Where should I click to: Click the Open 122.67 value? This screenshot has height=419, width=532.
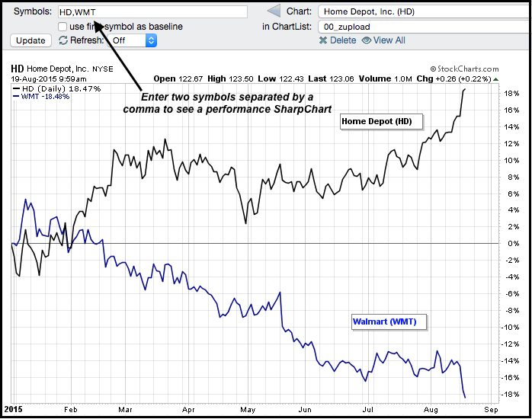[x=178, y=79]
